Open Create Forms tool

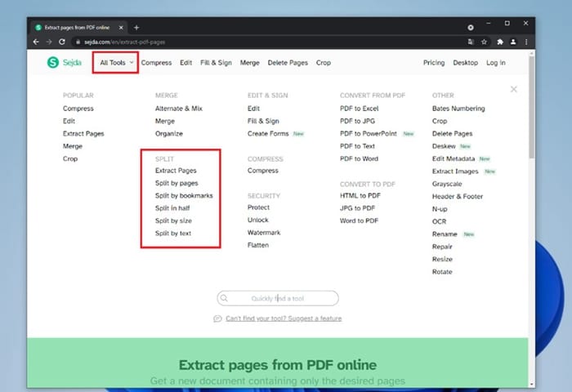coord(268,133)
